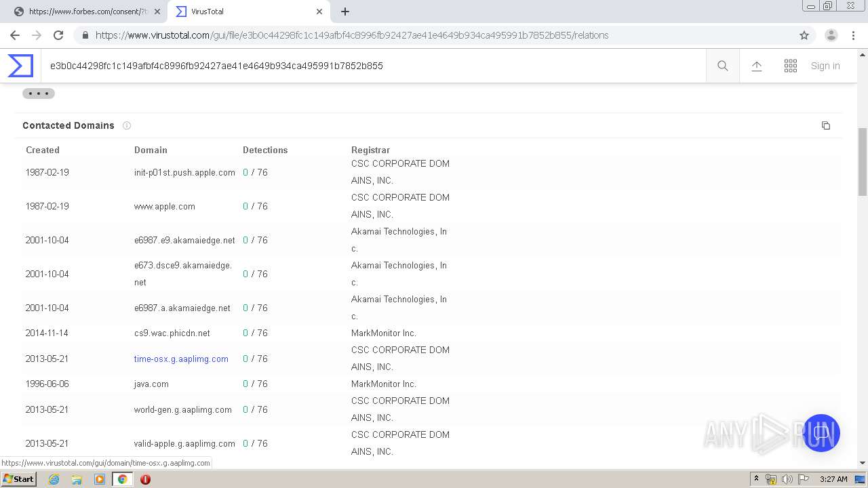Click the 1996-06-06 created date
This screenshot has width=868, height=488.
pos(47,384)
